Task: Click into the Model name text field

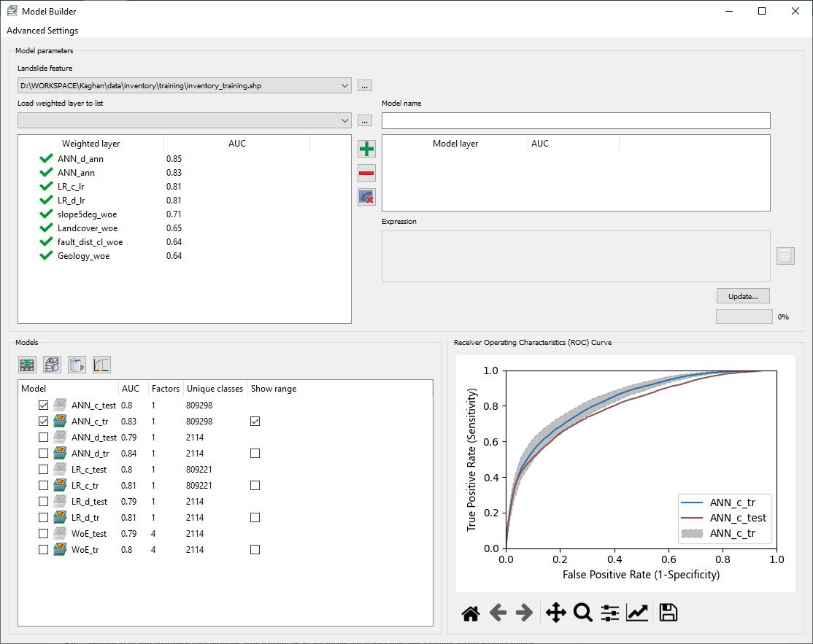Action: [x=575, y=120]
